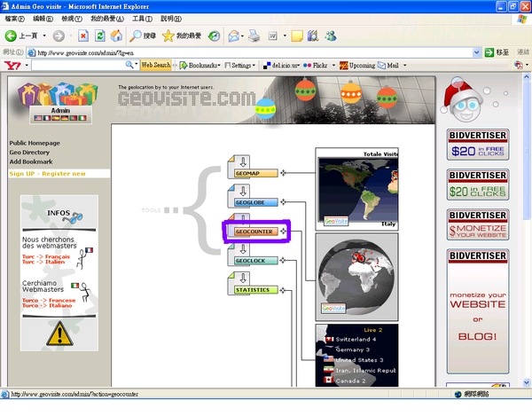Click the Add Bookmark link
Image resolution: width=532 pixels, height=416 pixels.
31,161
